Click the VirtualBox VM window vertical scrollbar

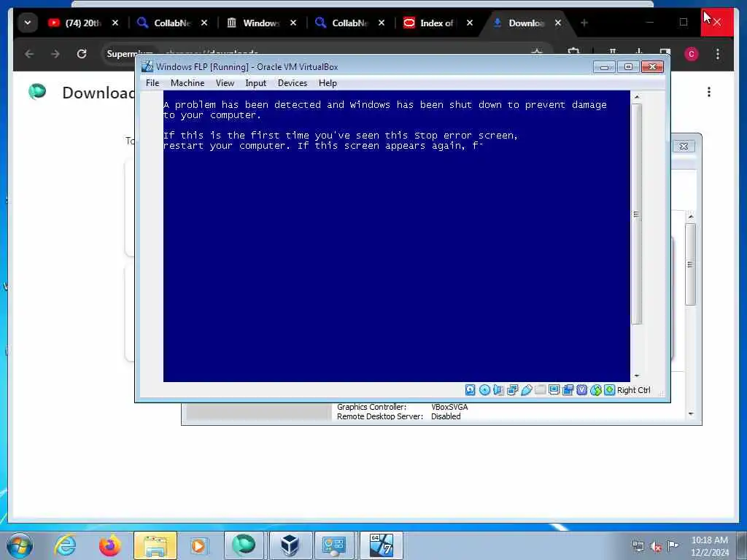click(637, 214)
